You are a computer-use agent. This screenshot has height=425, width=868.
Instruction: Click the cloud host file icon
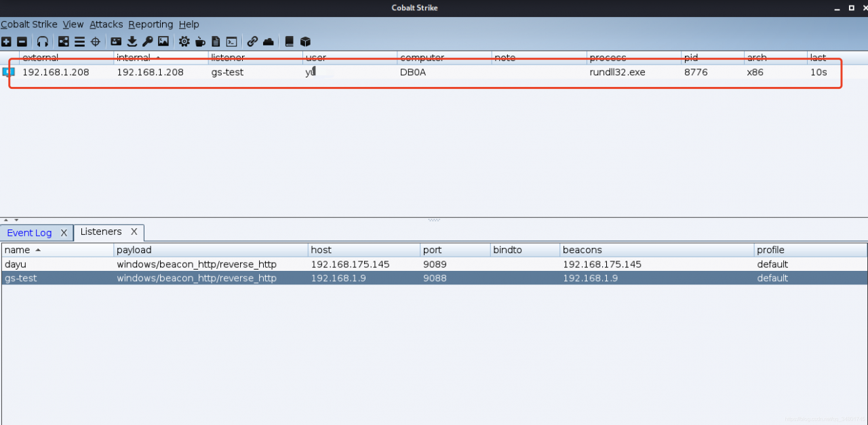(269, 41)
